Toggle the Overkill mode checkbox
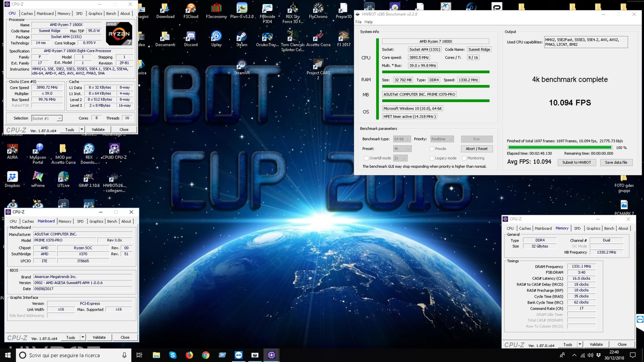This screenshot has height=362, width=644. pos(366,158)
